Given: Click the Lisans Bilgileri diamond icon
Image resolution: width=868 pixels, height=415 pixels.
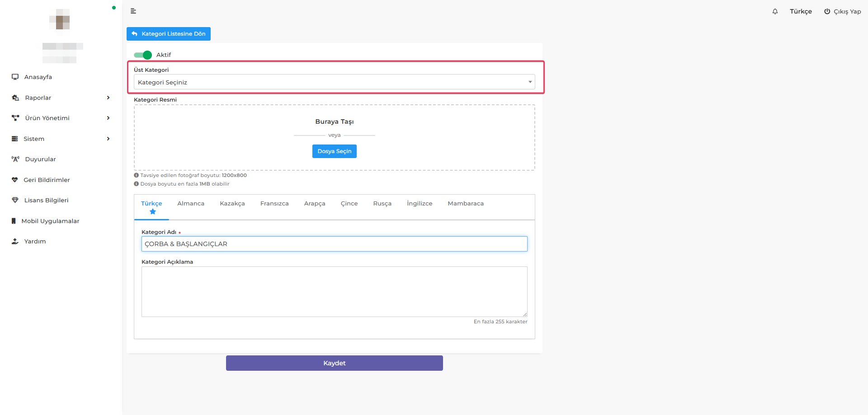Looking at the screenshot, I should [x=15, y=200].
